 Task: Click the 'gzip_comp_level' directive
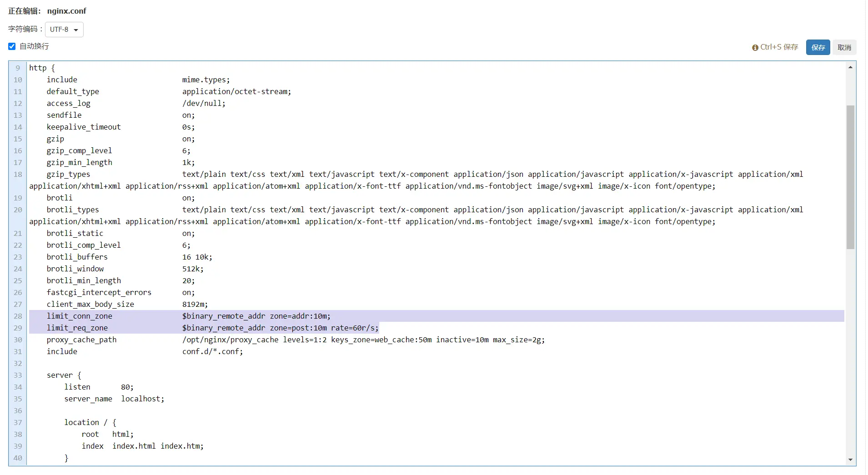click(79, 150)
